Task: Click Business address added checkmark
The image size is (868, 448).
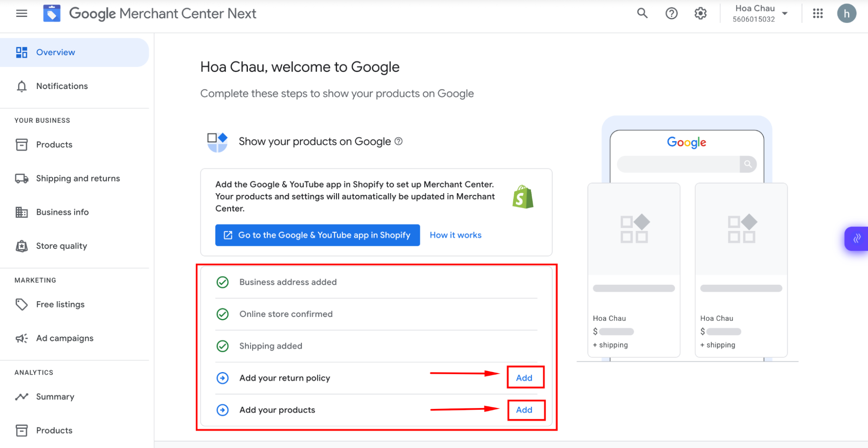Action: click(x=222, y=282)
